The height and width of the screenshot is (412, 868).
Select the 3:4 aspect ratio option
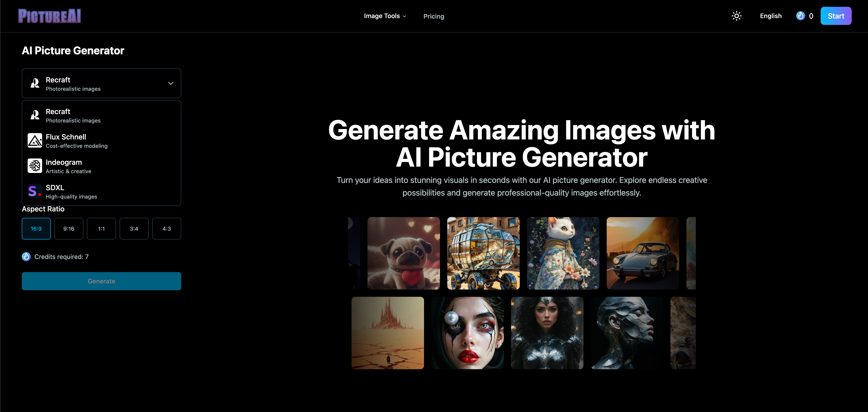(x=134, y=228)
